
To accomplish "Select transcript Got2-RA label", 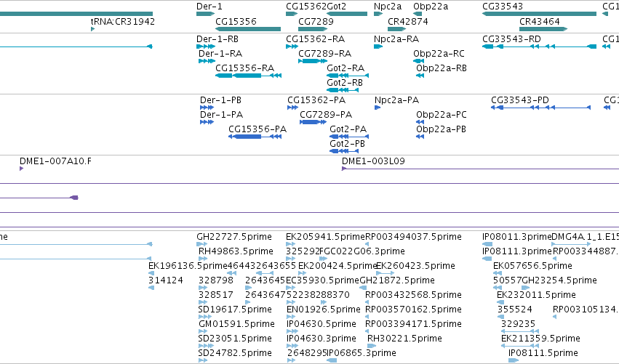I will [346, 68].
